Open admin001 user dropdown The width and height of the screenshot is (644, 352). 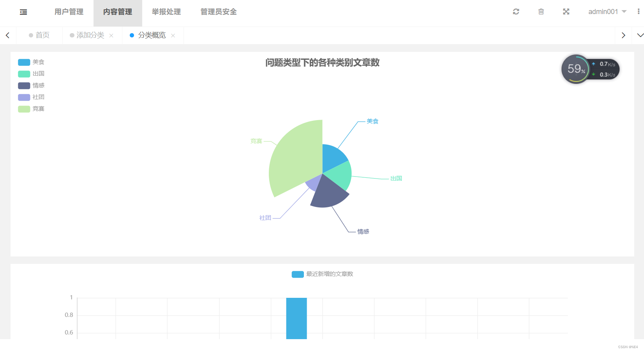tap(607, 12)
